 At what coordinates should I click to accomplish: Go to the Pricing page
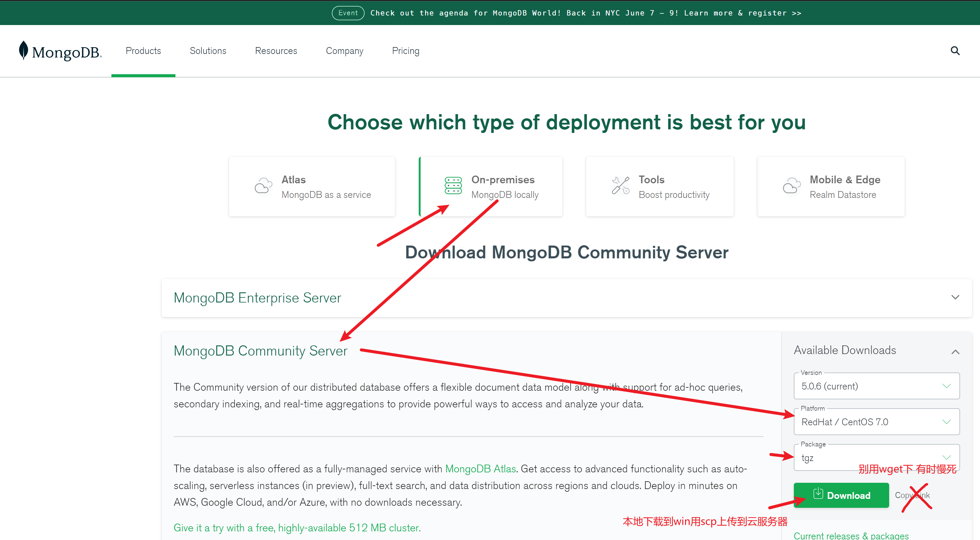(x=405, y=51)
